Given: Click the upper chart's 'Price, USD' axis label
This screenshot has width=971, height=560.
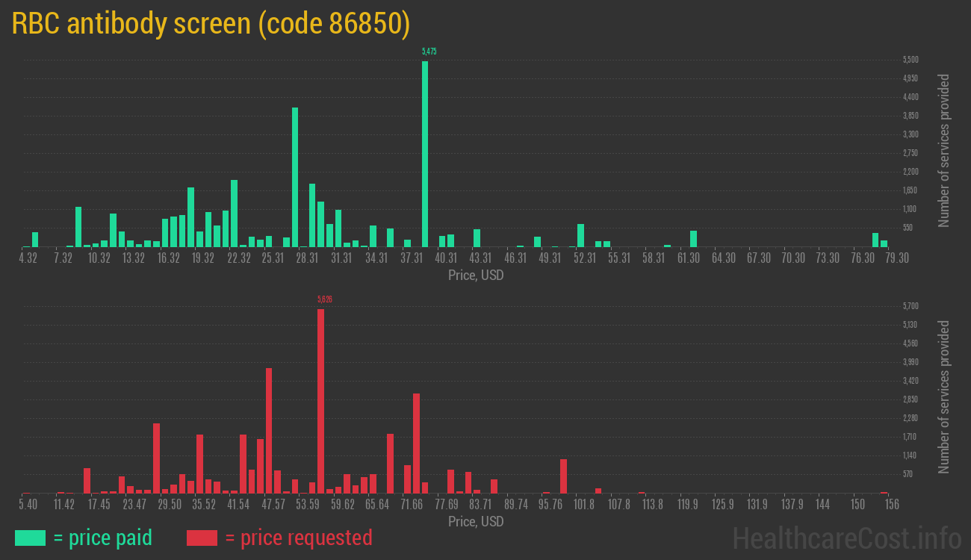Looking at the screenshot, I should coord(476,276).
